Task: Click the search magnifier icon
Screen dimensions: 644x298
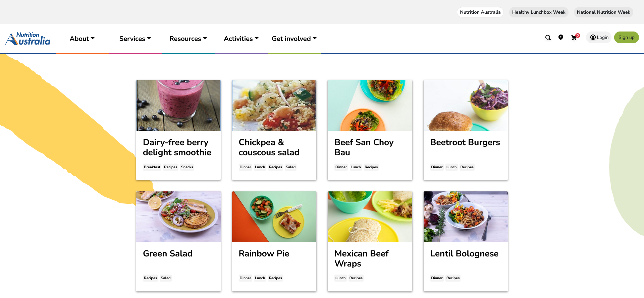Action: [x=548, y=38]
